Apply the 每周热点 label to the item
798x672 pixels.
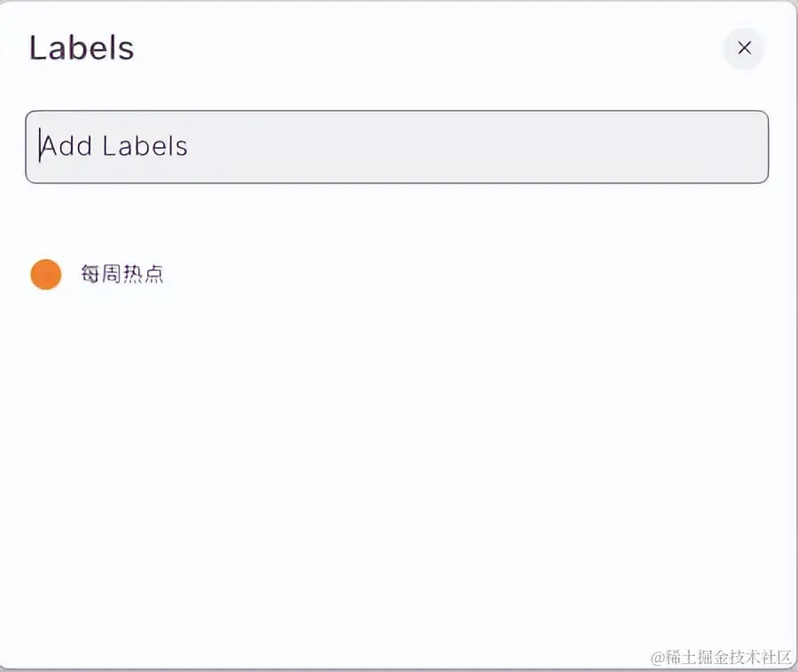click(x=122, y=274)
